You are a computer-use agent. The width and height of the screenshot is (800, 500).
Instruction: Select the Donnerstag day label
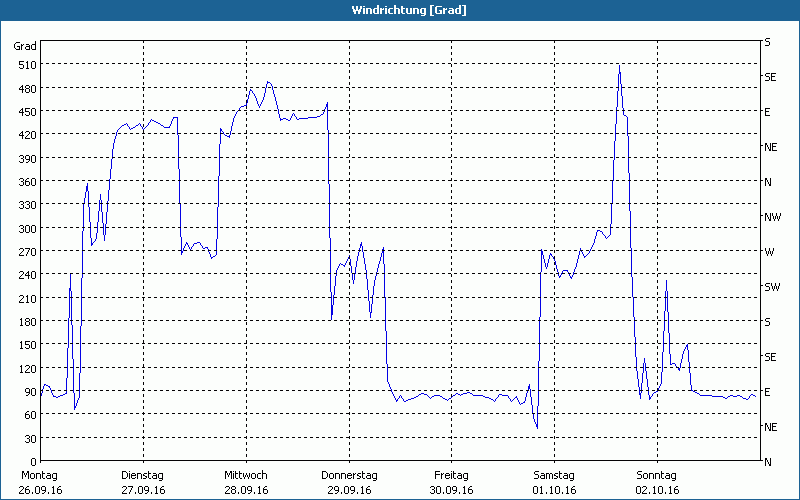point(349,475)
